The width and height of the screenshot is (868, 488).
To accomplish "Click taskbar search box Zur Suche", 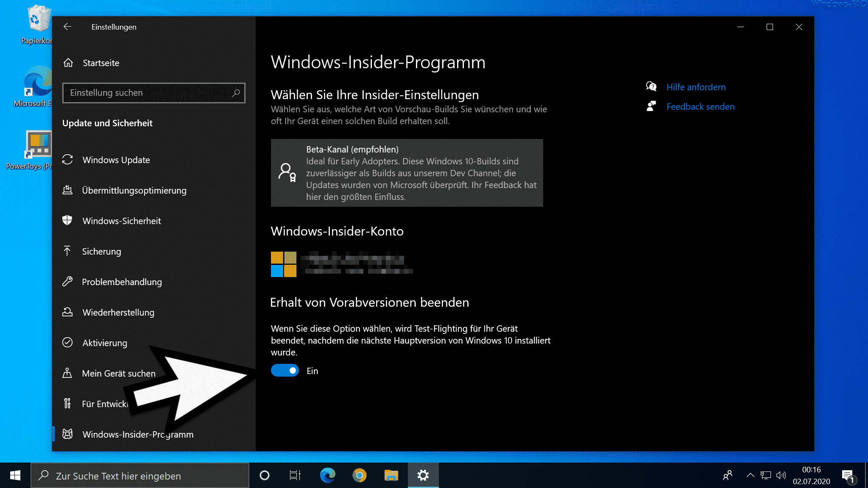I will pos(140,476).
